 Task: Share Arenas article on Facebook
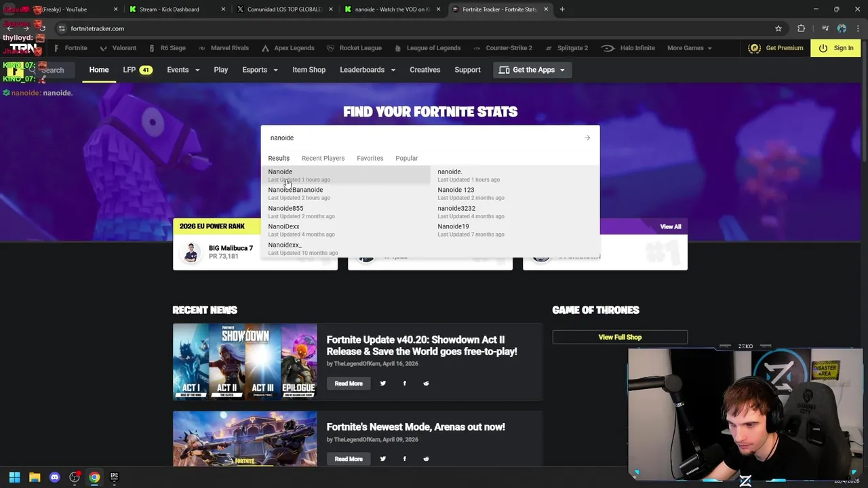405,459
